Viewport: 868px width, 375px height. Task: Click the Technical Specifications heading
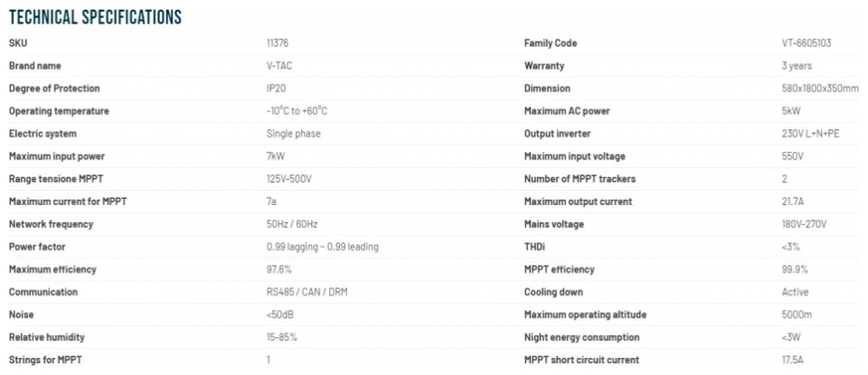tap(95, 17)
